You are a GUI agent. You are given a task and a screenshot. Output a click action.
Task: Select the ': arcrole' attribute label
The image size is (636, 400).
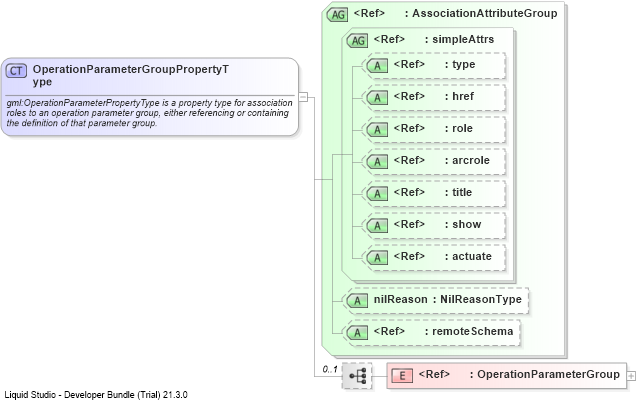coord(467,160)
